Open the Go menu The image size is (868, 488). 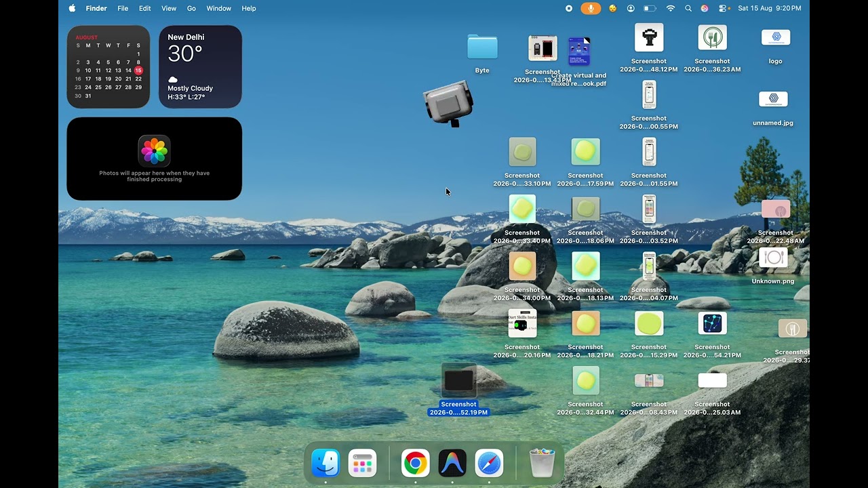coord(191,8)
